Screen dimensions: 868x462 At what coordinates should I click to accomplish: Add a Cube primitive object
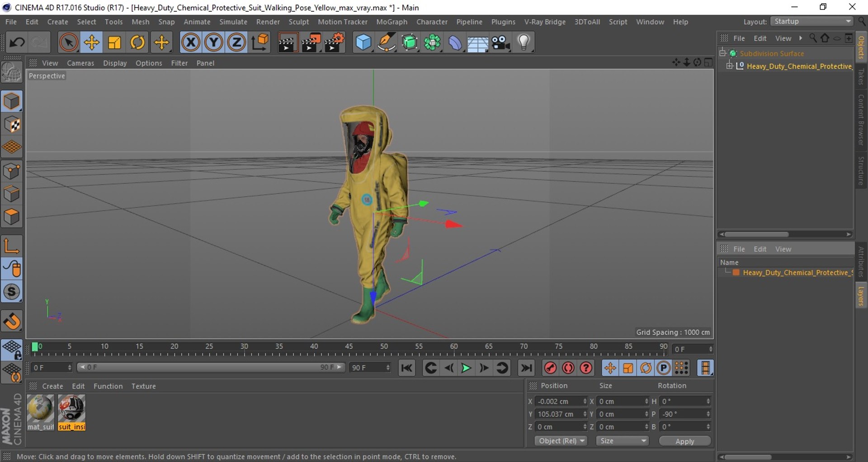coord(363,42)
